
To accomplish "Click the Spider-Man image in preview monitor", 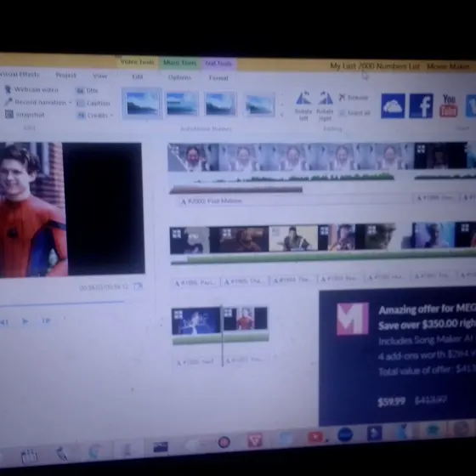I will [32, 209].
